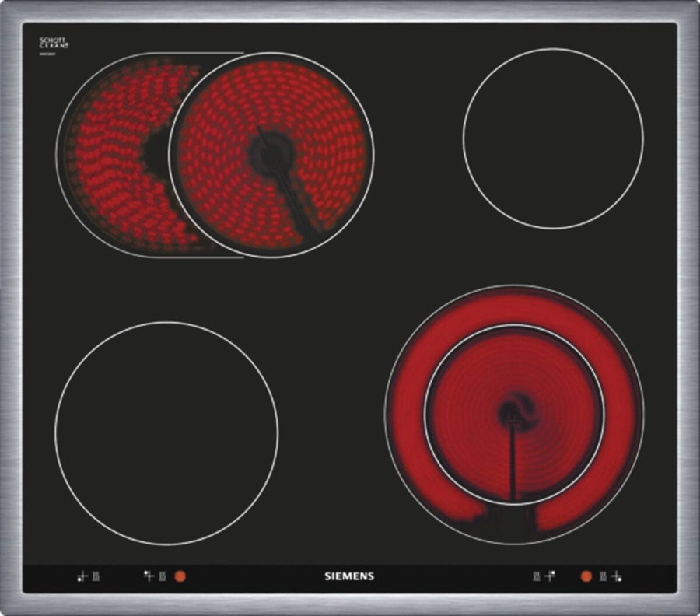This screenshot has height=616, width=700.
Task: Touch the inner circle of front-right burner
Action: [513, 412]
